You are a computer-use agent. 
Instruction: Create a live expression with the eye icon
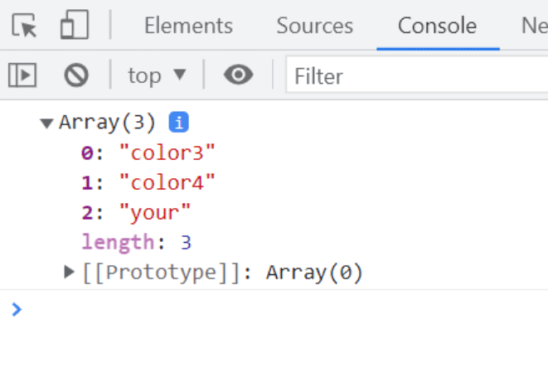point(239,76)
